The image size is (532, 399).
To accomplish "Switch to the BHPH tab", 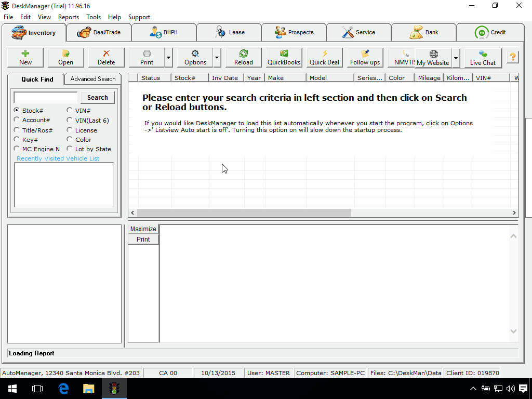I will click(164, 33).
